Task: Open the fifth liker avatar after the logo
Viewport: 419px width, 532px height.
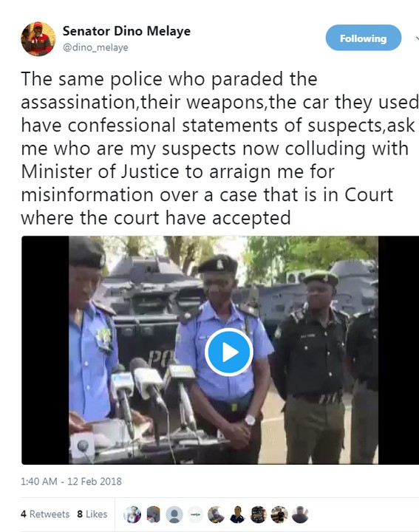Action: pos(216,514)
